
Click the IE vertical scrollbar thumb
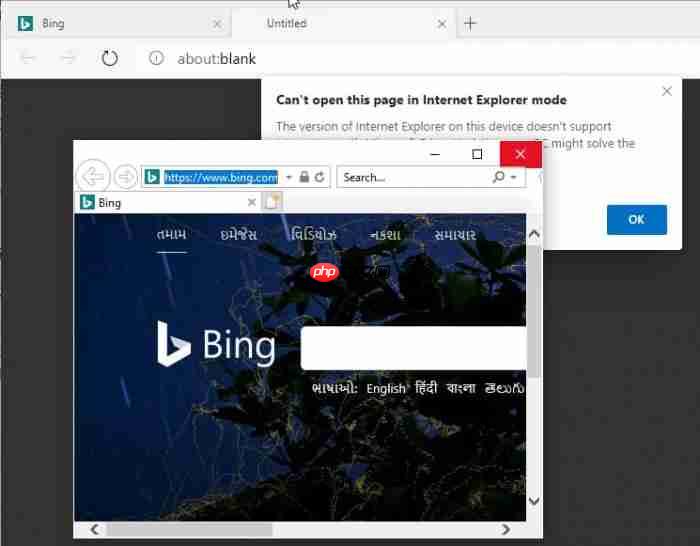(x=534, y=310)
